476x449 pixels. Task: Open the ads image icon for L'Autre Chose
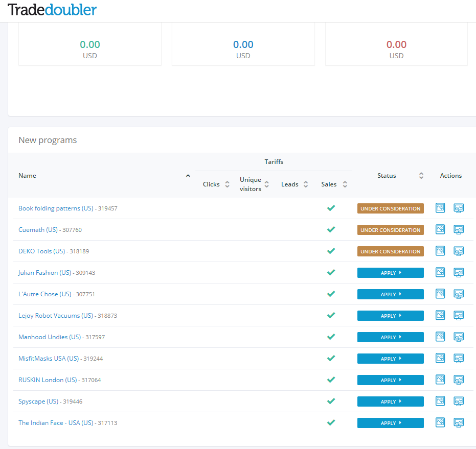coord(440,294)
